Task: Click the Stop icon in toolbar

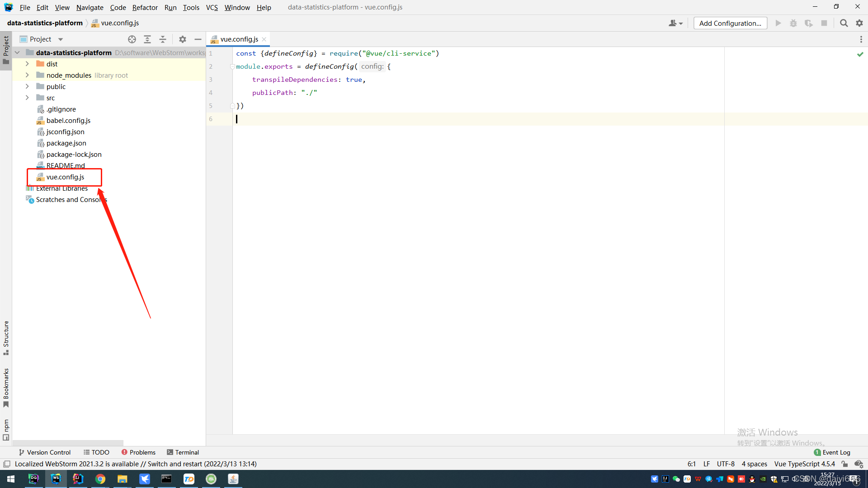Action: pyautogui.click(x=824, y=23)
